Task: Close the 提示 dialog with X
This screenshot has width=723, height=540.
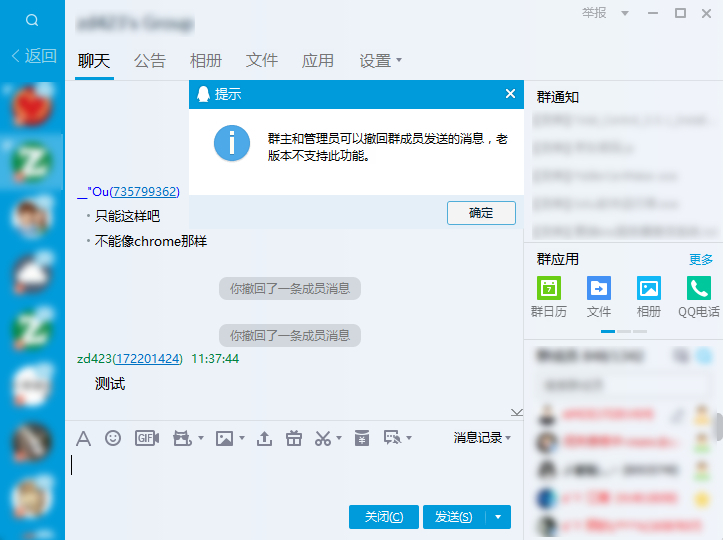Action: [x=510, y=94]
